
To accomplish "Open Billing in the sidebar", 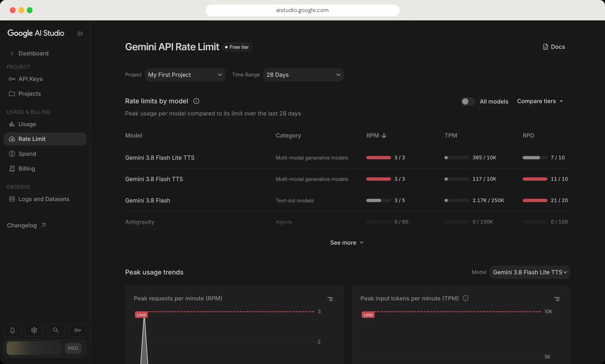I will pos(45,169).
